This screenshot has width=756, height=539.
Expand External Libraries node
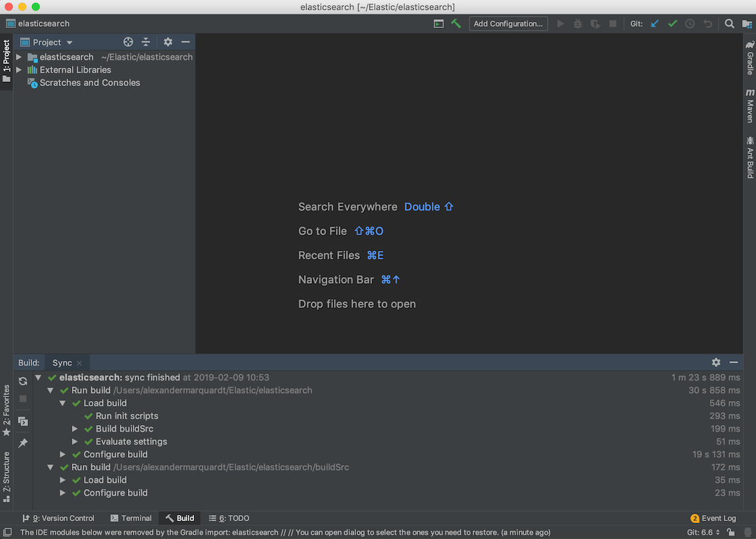coord(19,70)
